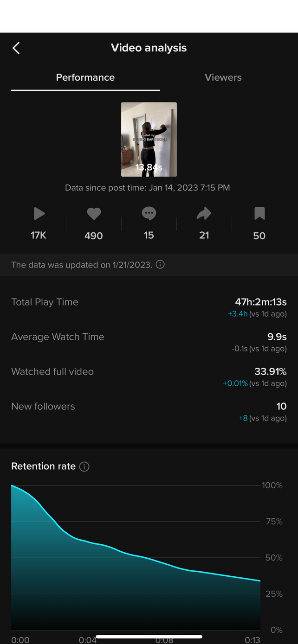Tap the shares arrow icon

204,213
